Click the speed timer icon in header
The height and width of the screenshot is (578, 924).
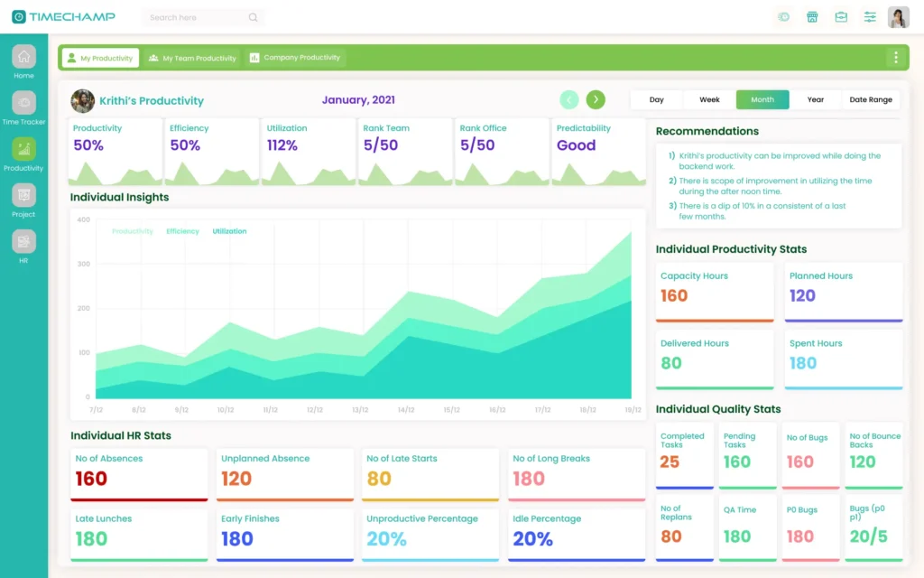pos(783,17)
